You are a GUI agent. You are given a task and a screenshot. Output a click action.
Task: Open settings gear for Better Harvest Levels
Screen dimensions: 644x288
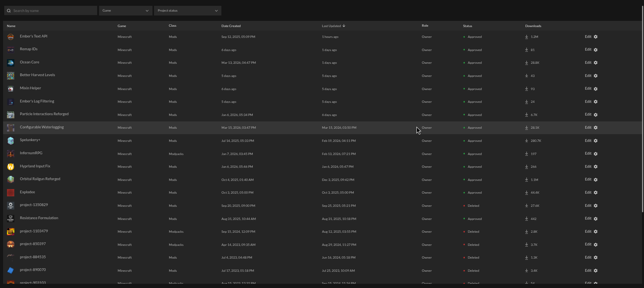(x=596, y=76)
